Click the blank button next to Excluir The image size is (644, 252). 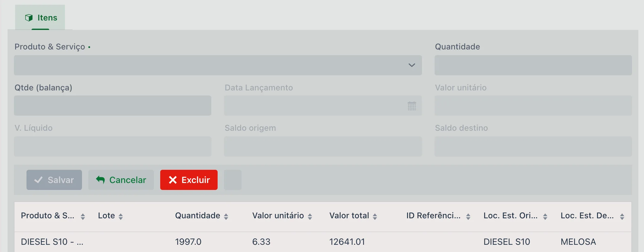233,180
